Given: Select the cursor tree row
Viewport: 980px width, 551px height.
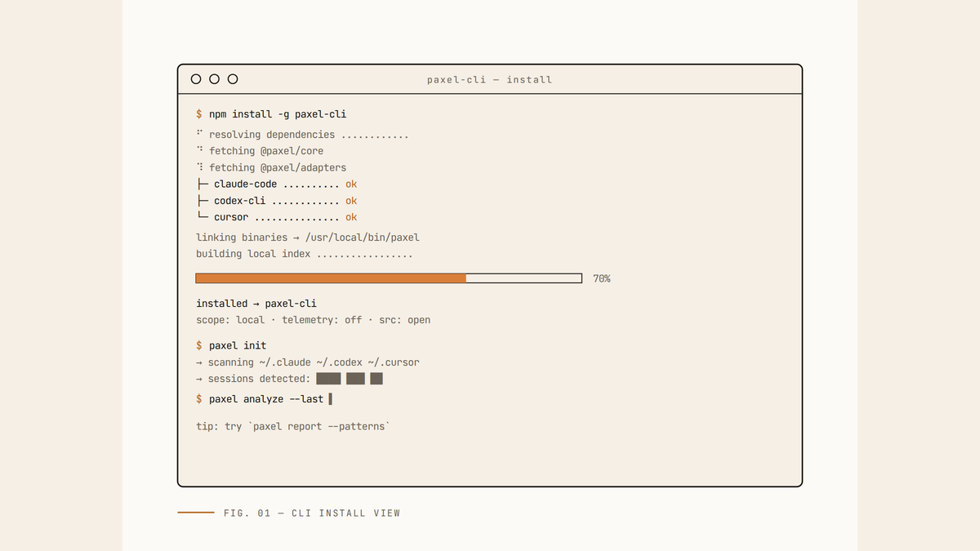Looking at the screenshot, I should pyautogui.click(x=277, y=217).
